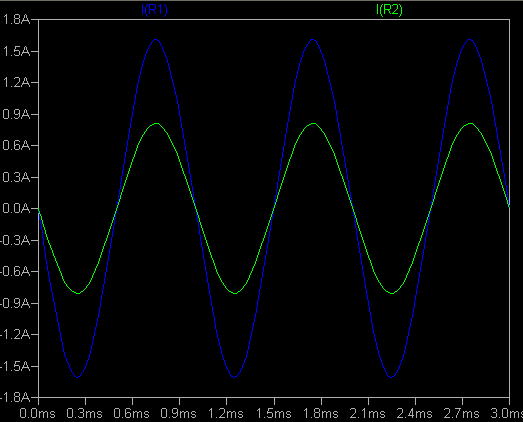Click the 0.0ms time axis label
This screenshot has width=523, height=422.
click(37, 414)
